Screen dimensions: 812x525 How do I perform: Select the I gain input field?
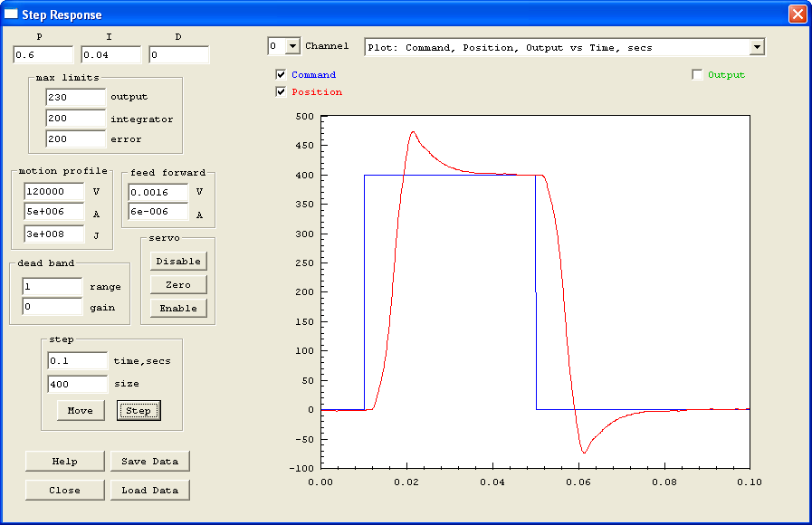pyautogui.click(x=110, y=55)
